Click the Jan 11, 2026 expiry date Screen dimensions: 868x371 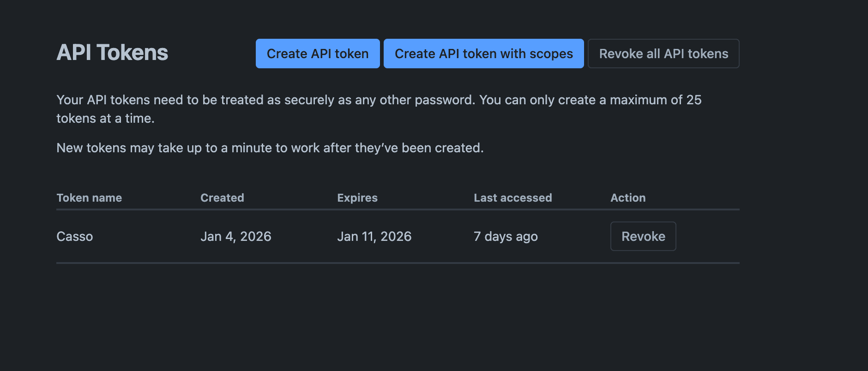coord(374,236)
